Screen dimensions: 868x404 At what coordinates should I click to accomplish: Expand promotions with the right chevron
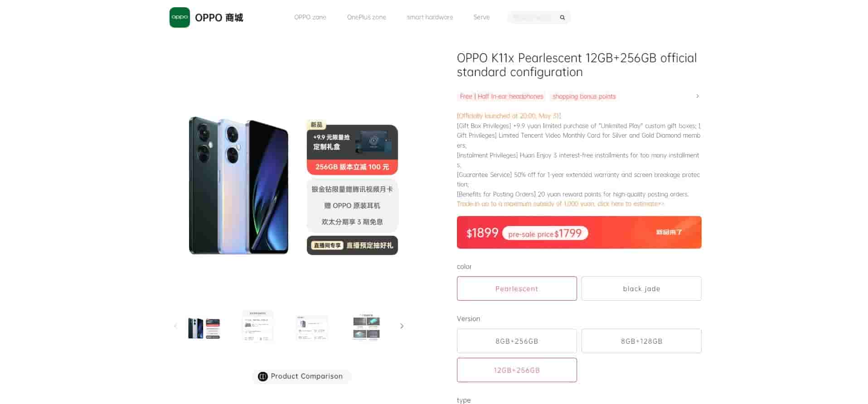[x=697, y=96]
